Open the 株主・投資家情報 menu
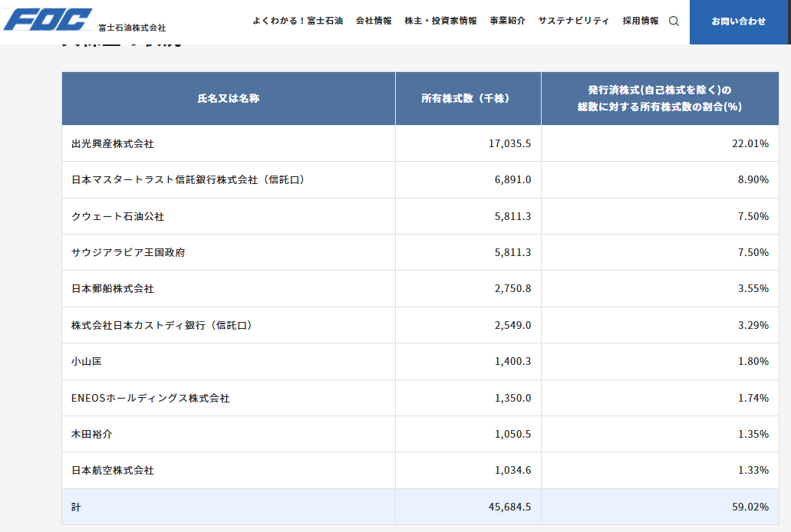This screenshot has height=532, width=791. 440,21
